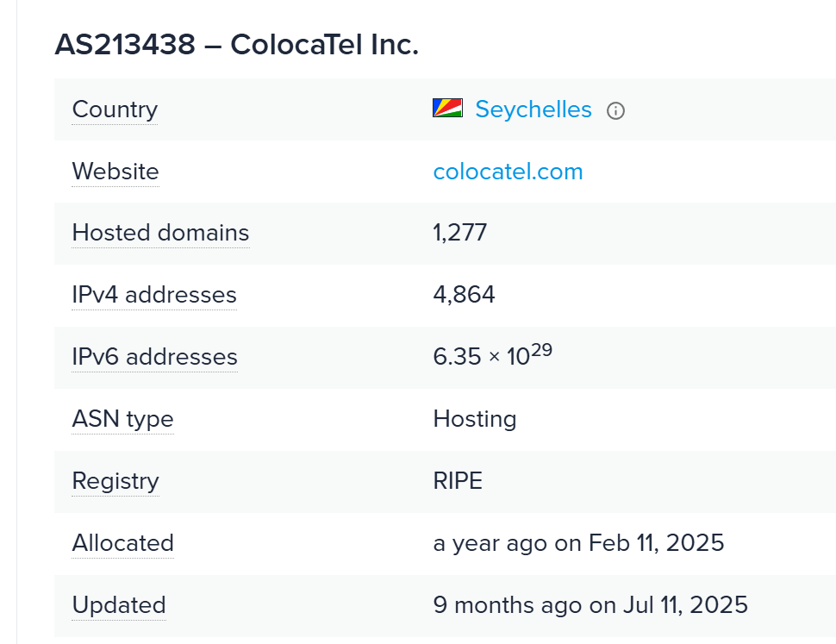
Task: Click the IPv4 addresses label
Action: click(x=154, y=295)
